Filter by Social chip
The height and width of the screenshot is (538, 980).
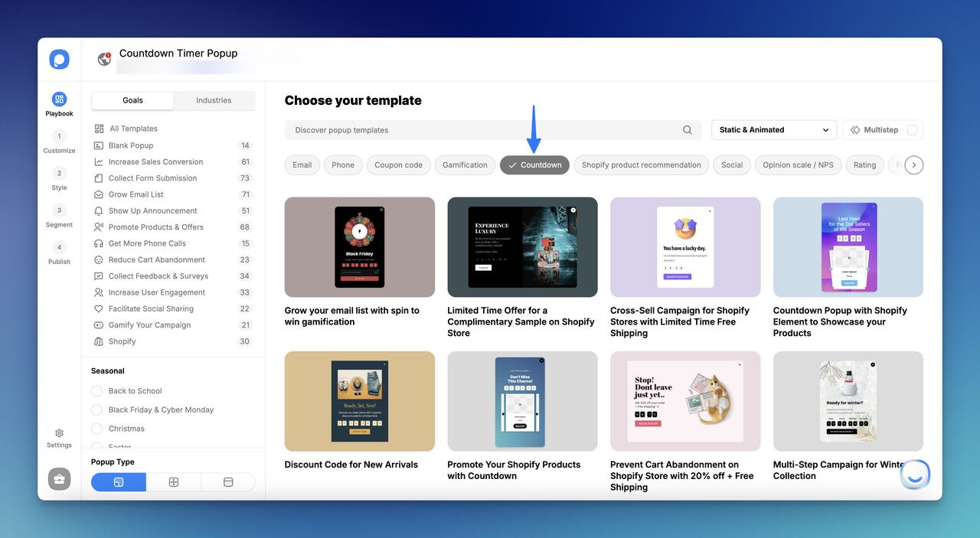732,165
